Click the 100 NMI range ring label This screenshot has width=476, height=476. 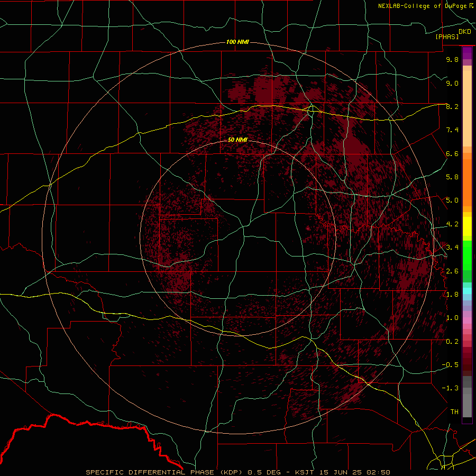pos(237,42)
